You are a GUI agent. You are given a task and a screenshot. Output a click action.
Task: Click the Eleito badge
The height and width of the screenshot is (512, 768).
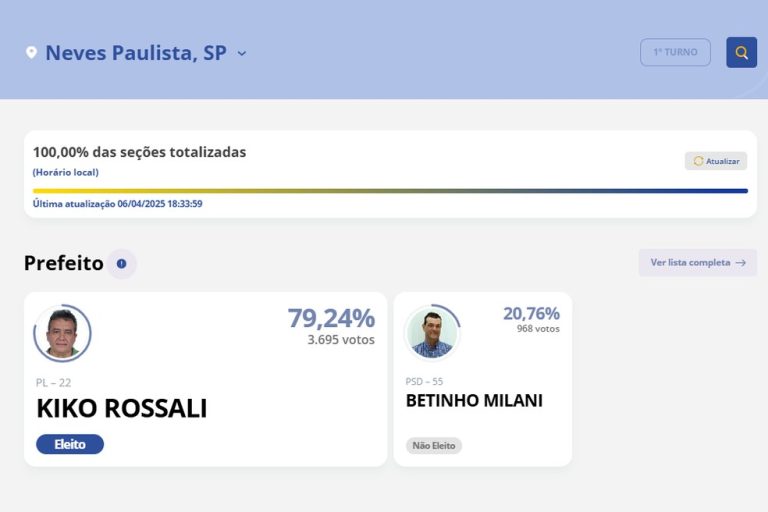pos(70,444)
